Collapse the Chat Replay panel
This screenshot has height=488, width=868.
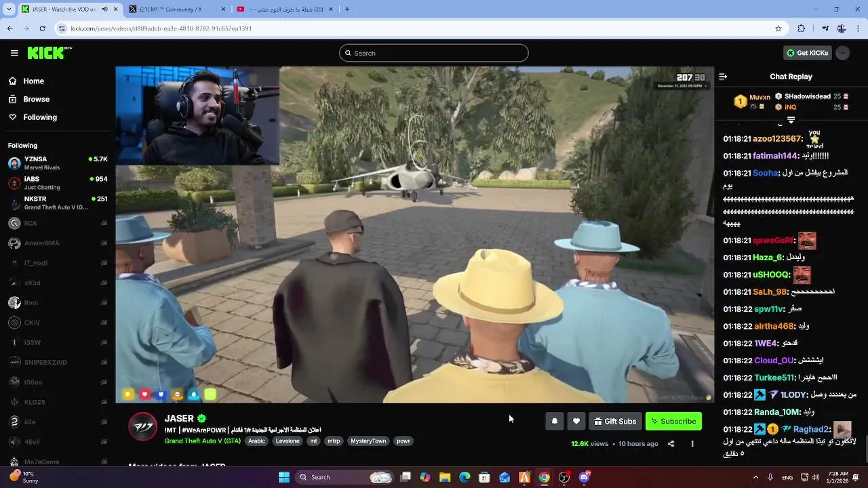coord(723,77)
